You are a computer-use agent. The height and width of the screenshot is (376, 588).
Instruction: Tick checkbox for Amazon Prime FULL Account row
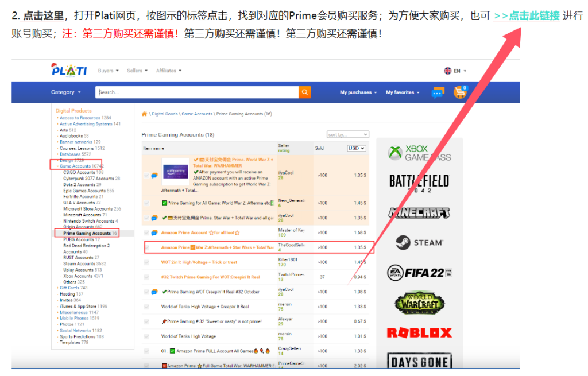(x=146, y=351)
